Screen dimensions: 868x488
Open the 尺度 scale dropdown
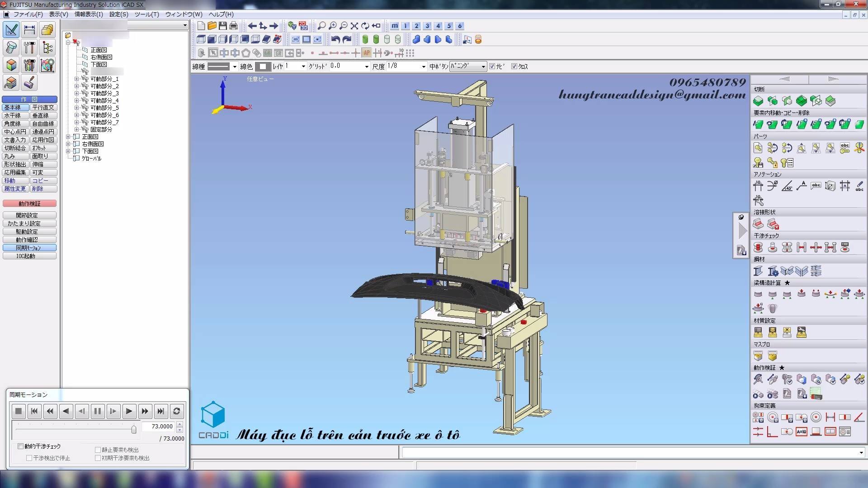coord(424,66)
